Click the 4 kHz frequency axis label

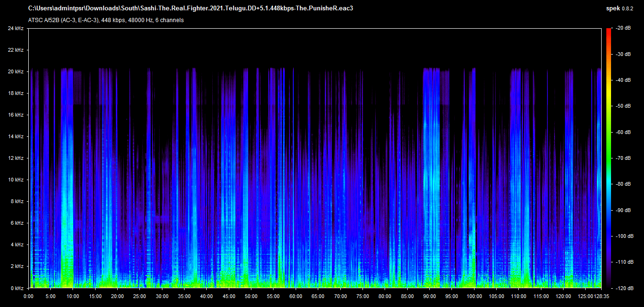pos(17,244)
